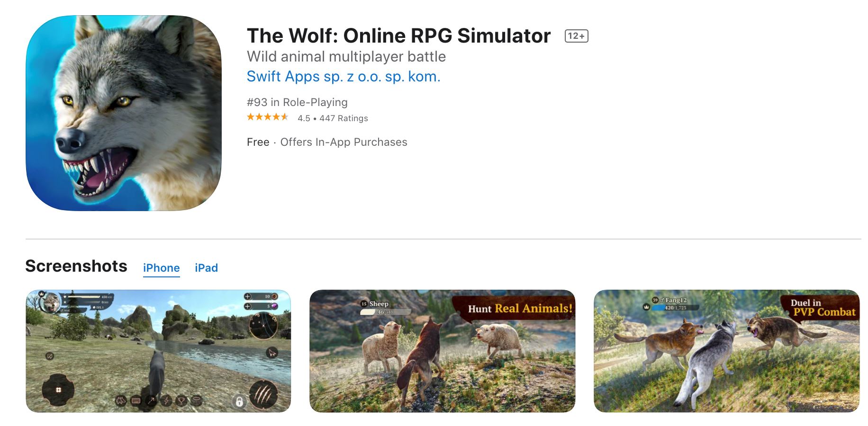This screenshot has width=868, height=426.
Task: Tap the movement joystick in gameplay screenshot
Action: (58, 390)
